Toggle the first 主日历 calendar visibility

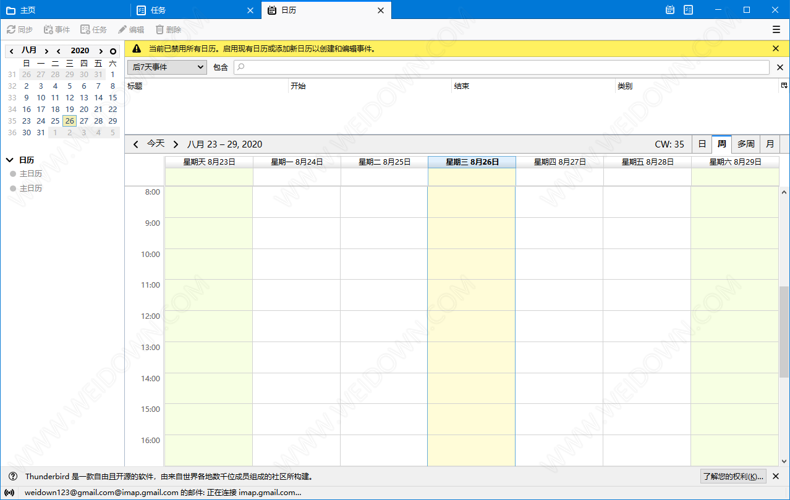(13, 174)
